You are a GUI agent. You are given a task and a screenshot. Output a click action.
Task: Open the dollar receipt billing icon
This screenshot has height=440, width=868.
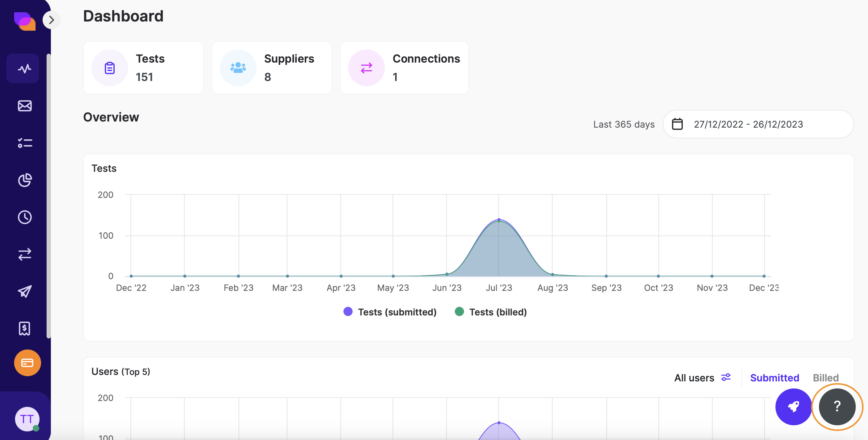(x=25, y=328)
